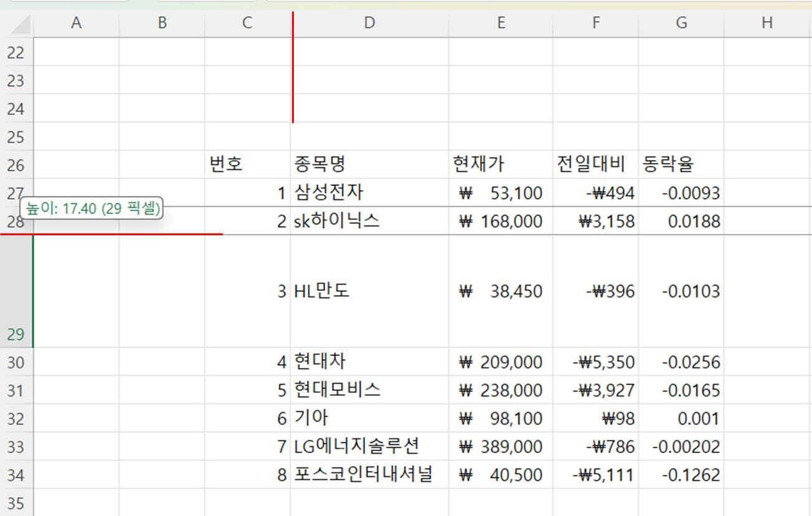The height and width of the screenshot is (516, 812).
Task: Click the -0.0256 rate cell
Action: coord(681,362)
